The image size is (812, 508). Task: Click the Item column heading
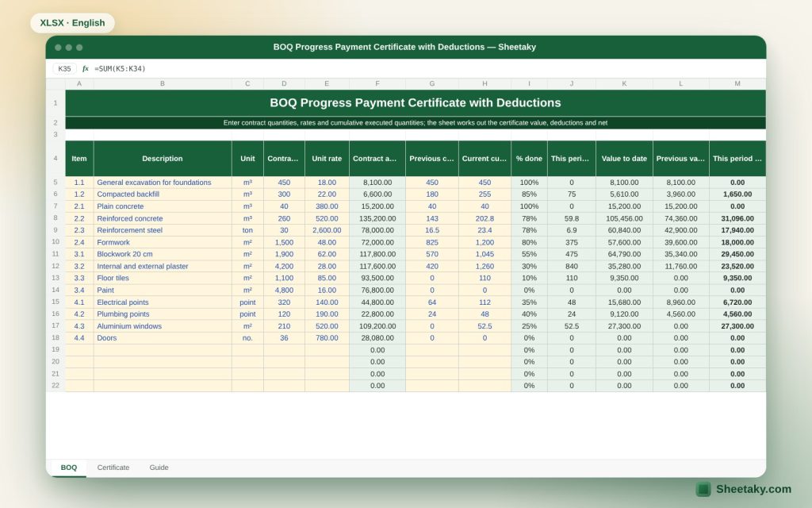coord(79,159)
